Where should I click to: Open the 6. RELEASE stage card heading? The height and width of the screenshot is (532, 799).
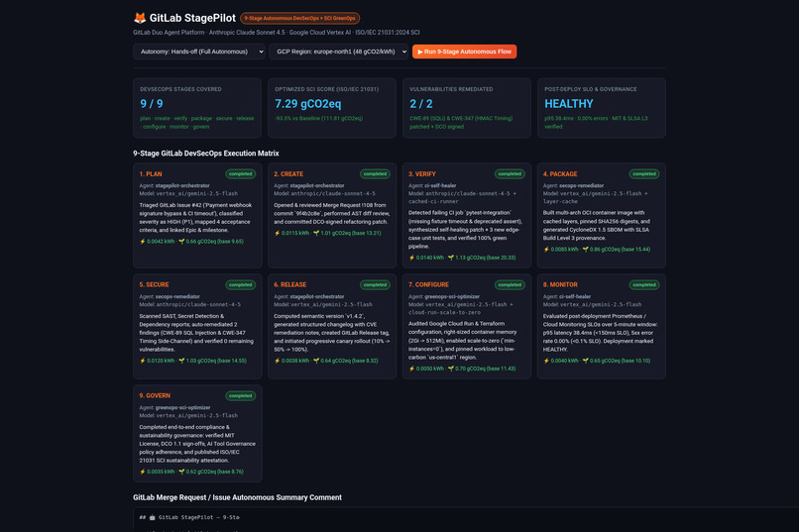pos(289,285)
